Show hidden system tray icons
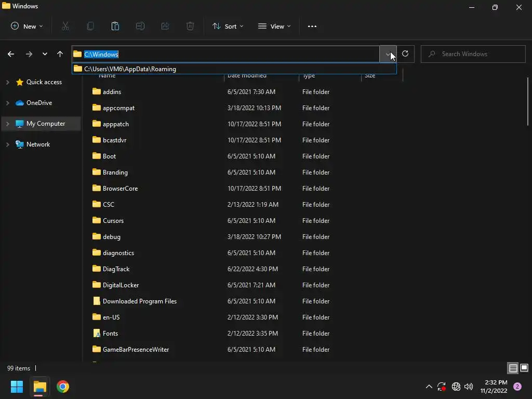Viewport: 532px width, 399px height. pyautogui.click(x=429, y=387)
